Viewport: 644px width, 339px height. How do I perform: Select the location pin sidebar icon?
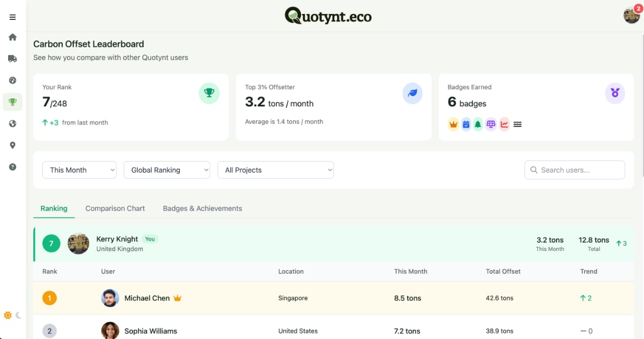coord(12,145)
